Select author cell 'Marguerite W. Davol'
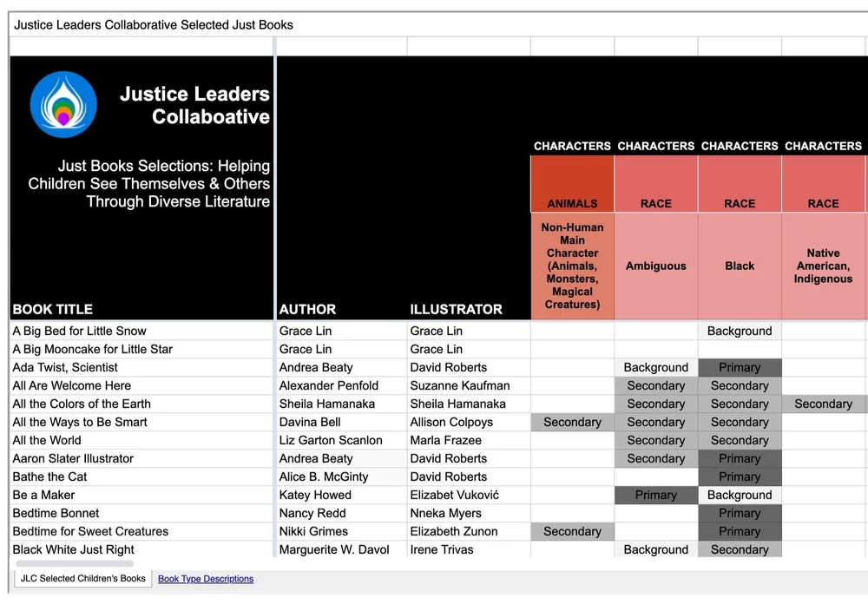This screenshot has height=611, width=868. (341, 549)
